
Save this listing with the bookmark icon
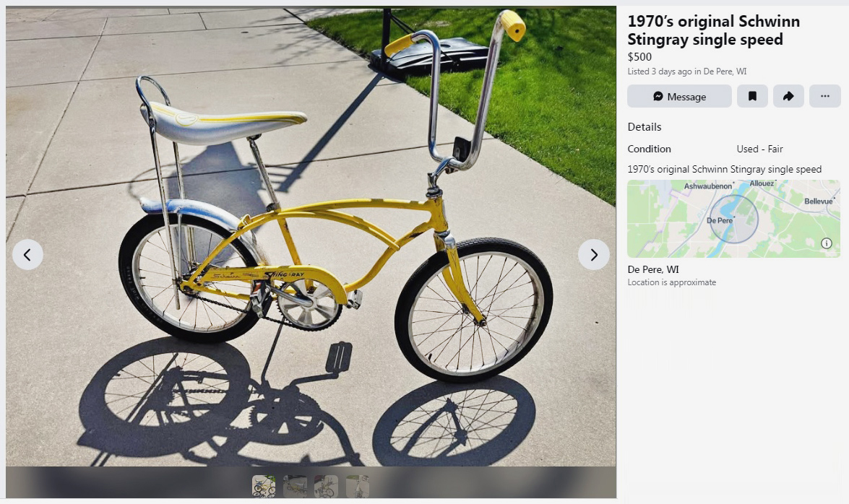tap(752, 96)
